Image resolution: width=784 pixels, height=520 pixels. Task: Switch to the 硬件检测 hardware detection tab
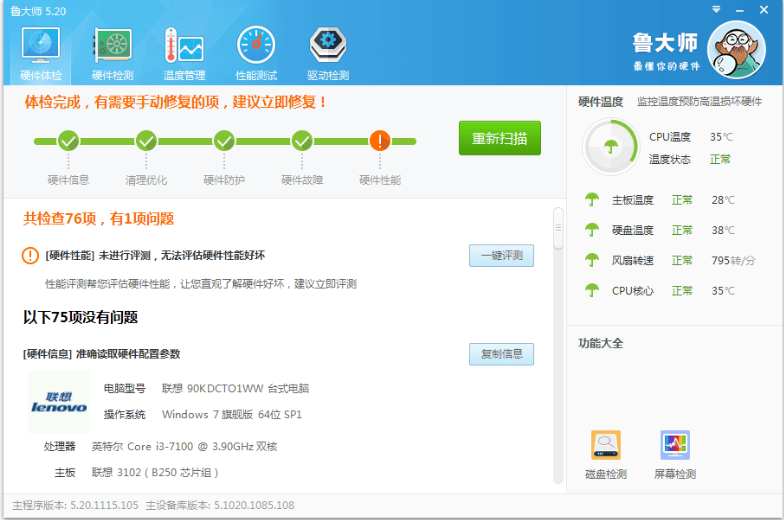pos(112,54)
